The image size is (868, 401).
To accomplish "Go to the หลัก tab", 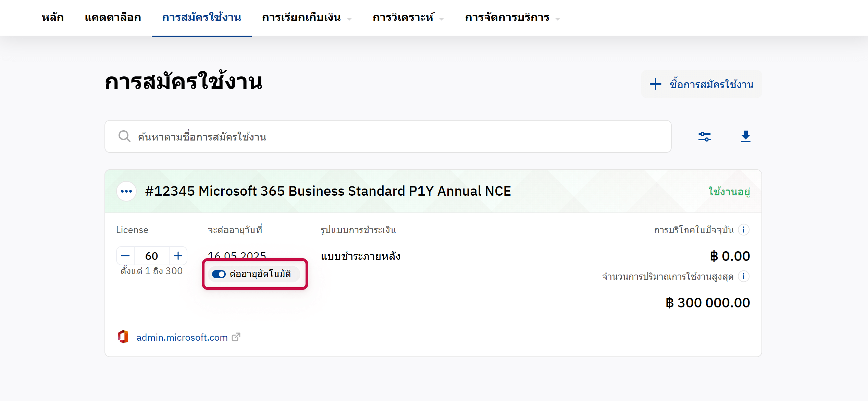I will pyautogui.click(x=53, y=17).
